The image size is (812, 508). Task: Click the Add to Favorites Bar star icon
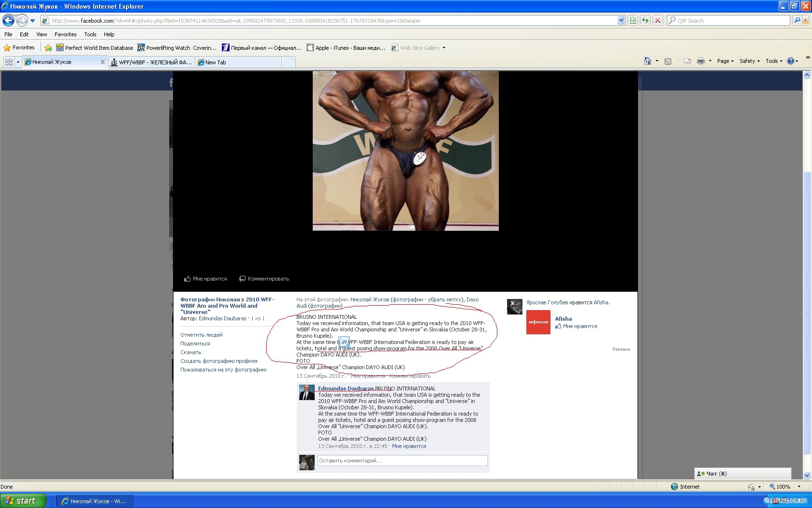(48, 48)
